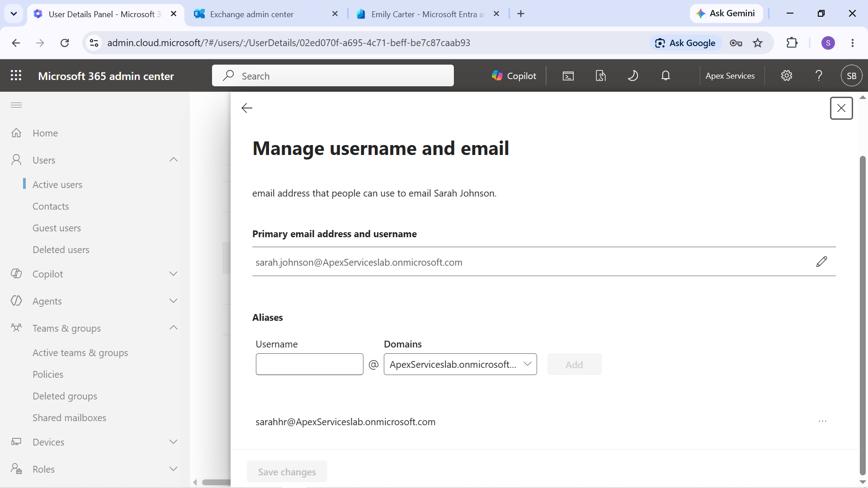Click the Add alias button
The width and height of the screenshot is (868, 488).
574,364
